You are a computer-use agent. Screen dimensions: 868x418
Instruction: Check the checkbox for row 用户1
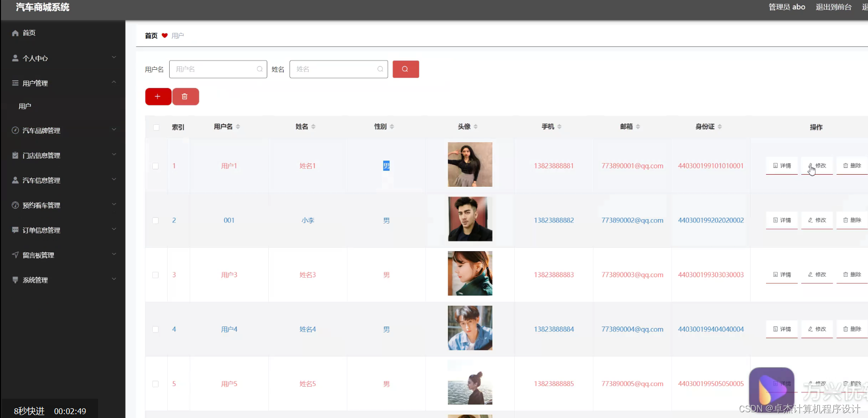point(156,166)
